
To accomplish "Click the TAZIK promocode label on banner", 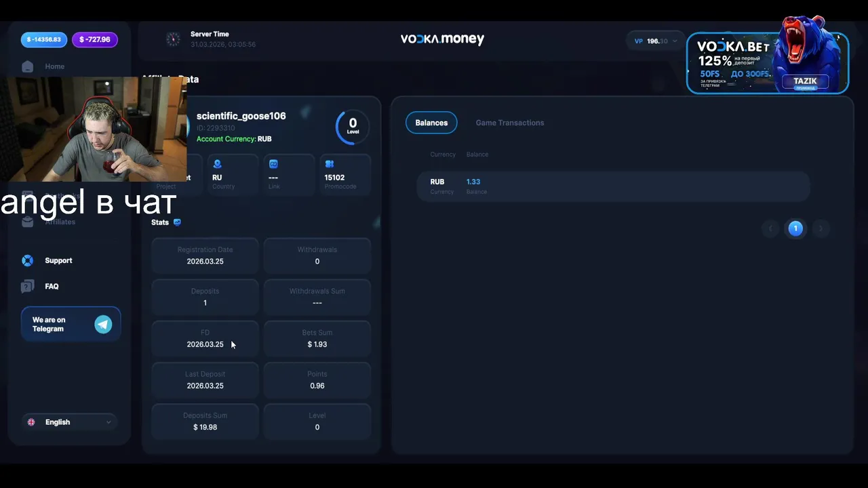I will coord(806,82).
